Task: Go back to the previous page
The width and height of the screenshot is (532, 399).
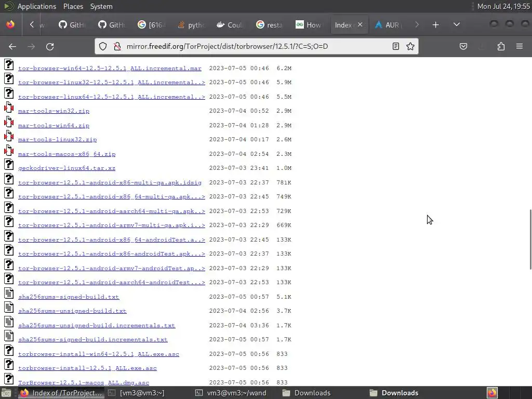Action: (12, 46)
